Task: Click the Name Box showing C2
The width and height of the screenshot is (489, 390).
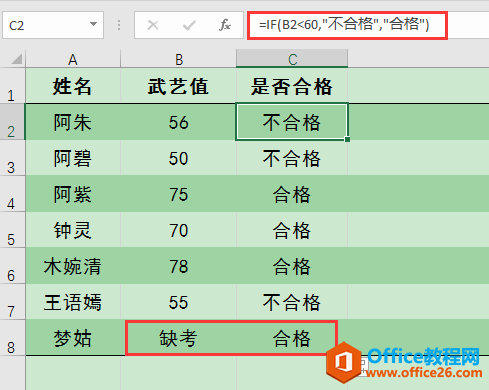Action: coord(53,25)
